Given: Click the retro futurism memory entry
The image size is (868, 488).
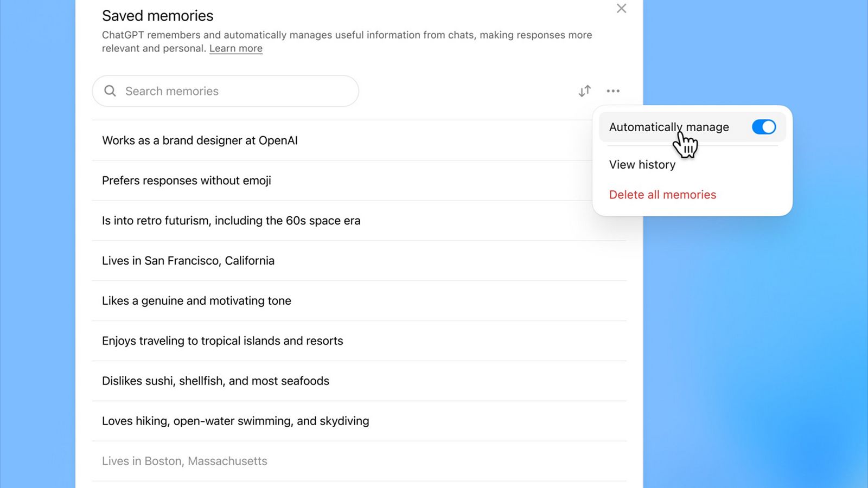Looking at the screenshot, I should [231, 220].
